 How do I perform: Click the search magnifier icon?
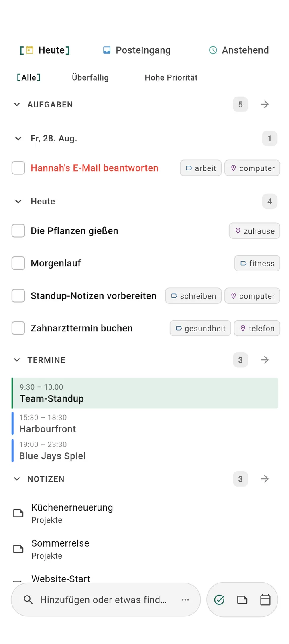28,600
